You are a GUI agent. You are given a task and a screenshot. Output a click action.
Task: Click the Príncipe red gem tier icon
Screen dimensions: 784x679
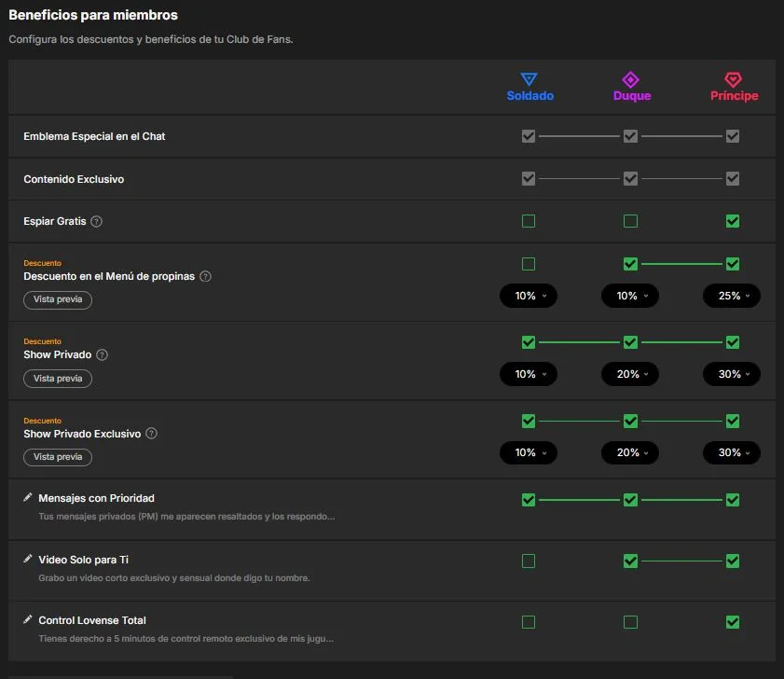(733, 79)
